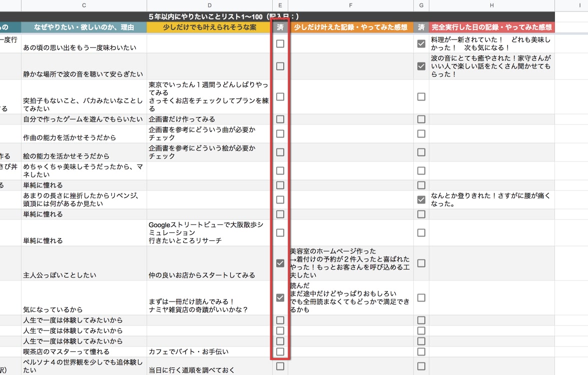Tick column E box for あまりの長さに挫折 row
This screenshot has width=588, height=375.
click(x=280, y=199)
